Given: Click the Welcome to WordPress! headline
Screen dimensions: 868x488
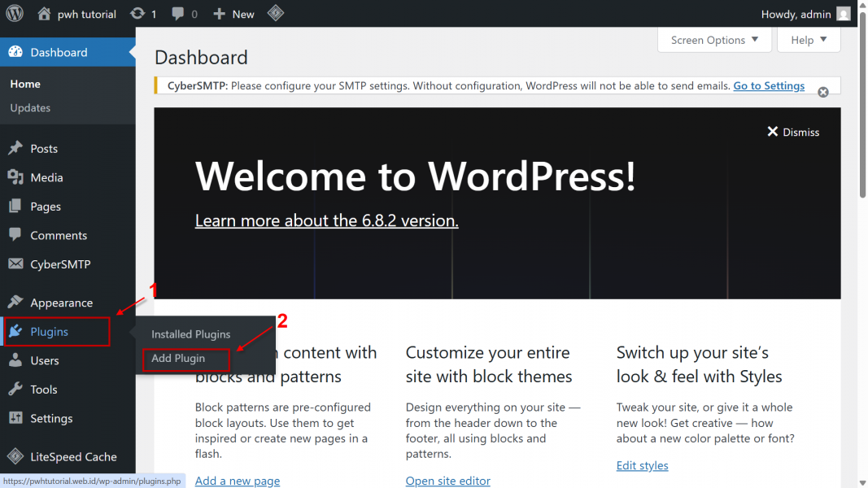Looking at the screenshot, I should tap(415, 176).
